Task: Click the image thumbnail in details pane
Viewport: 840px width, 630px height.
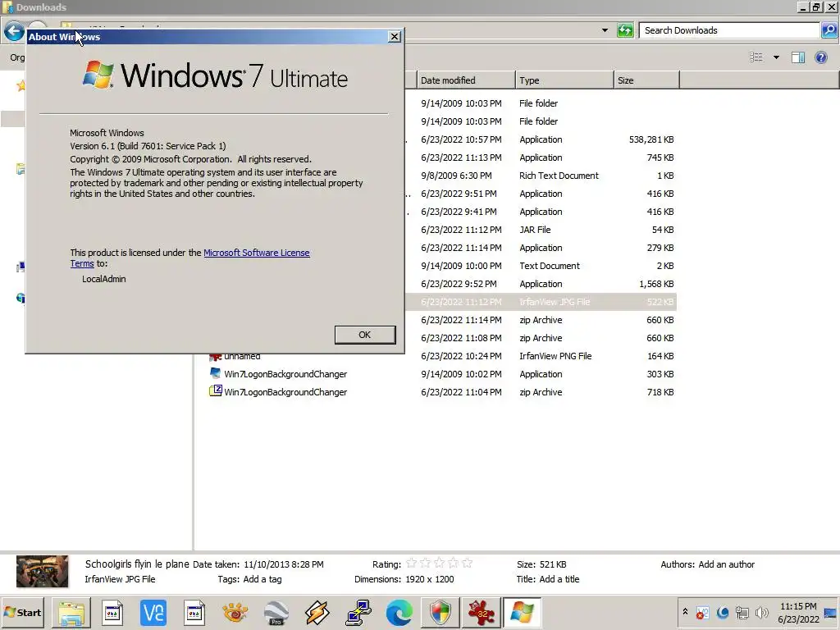Action: tap(43, 572)
